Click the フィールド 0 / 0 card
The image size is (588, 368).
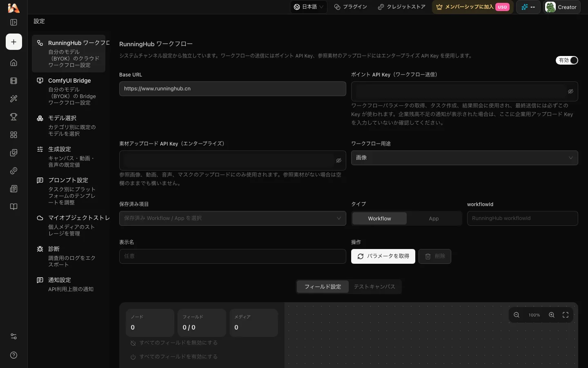(x=202, y=323)
